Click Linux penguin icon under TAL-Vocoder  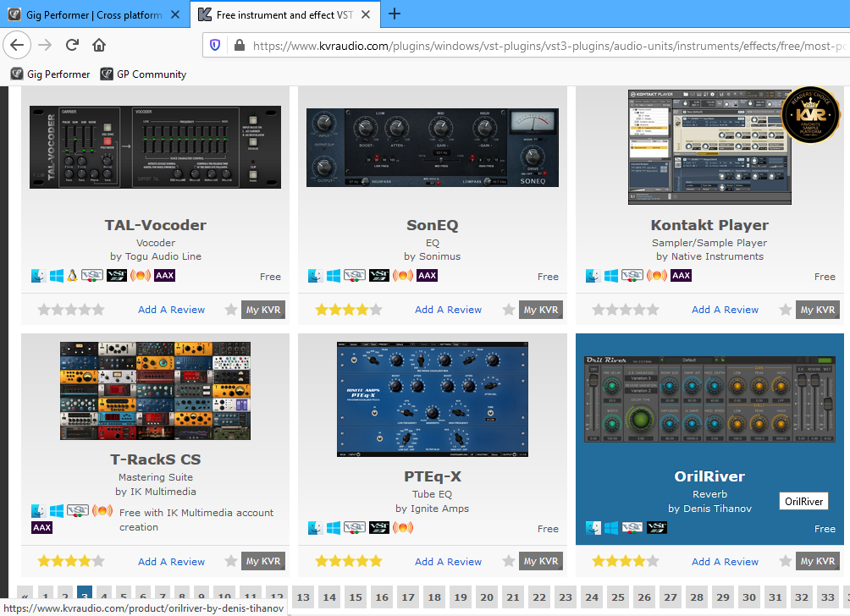(72, 276)
